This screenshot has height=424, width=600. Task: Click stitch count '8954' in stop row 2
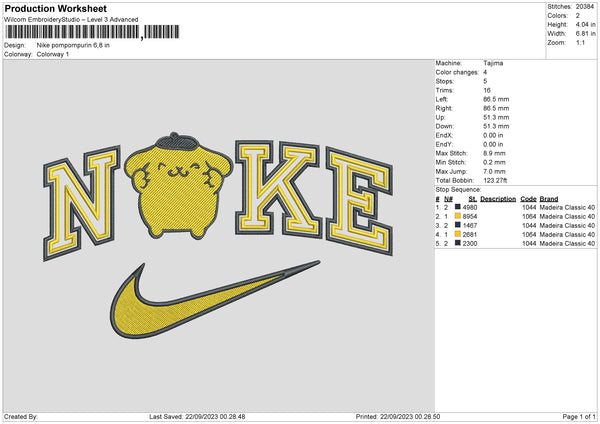pyautogui.click(x=470, y=217)
